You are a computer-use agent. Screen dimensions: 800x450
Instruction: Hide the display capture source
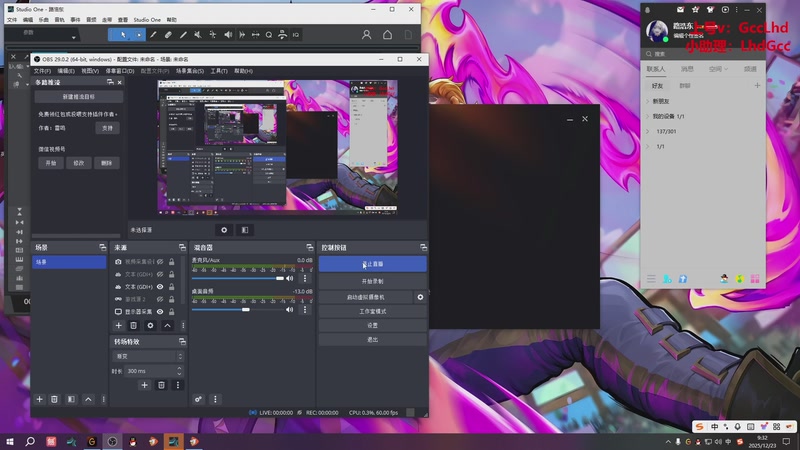click(160, 311)
